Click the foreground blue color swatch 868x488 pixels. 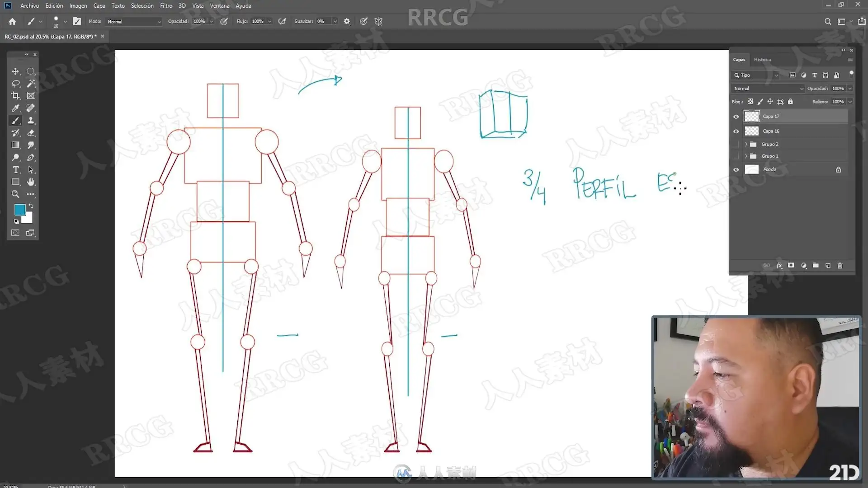tap(19, 210)
